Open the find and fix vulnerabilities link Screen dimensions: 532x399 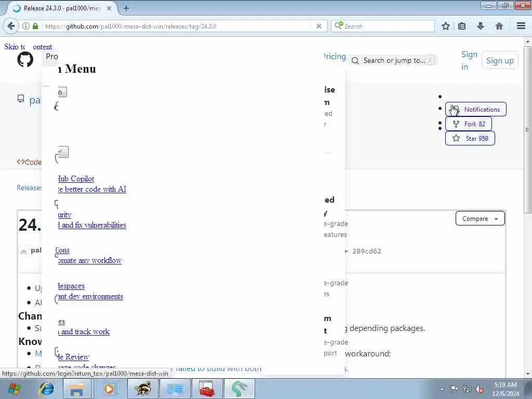click(92, 225)
